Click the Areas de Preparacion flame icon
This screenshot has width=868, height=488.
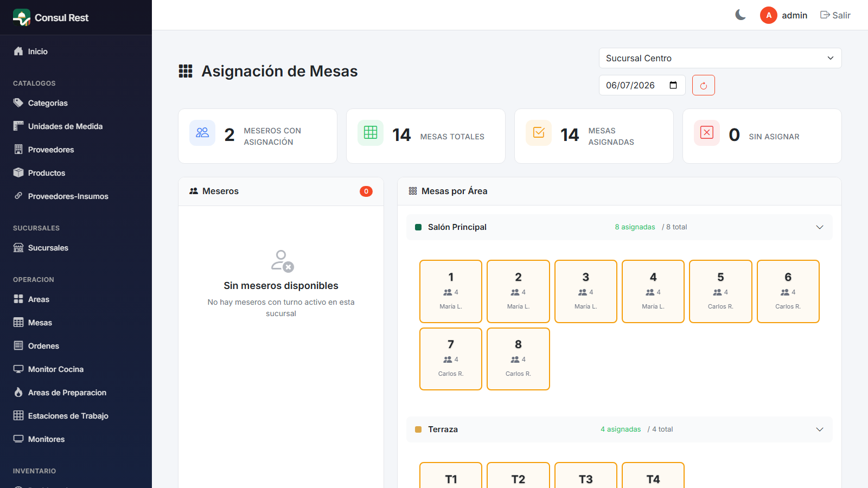pos(18,392)
